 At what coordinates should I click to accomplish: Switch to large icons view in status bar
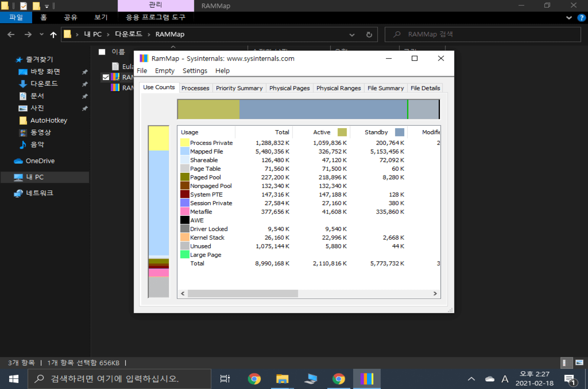(579, 363)
